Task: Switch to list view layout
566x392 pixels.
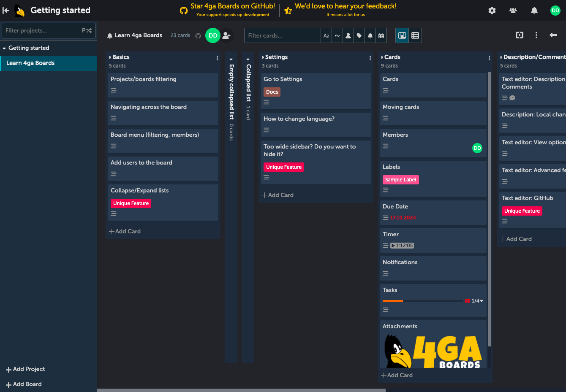Action: pos(415,35)
